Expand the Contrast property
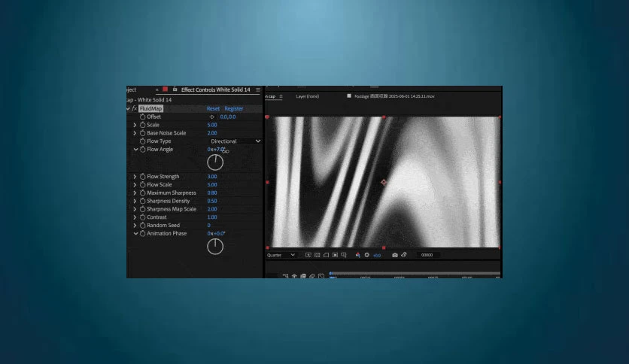629x364 pixels. pos(135,217)
